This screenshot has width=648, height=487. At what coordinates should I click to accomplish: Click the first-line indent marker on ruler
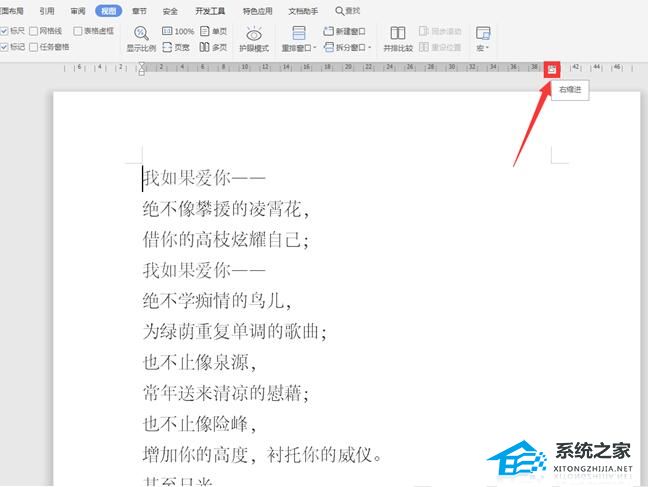(142, 65)
